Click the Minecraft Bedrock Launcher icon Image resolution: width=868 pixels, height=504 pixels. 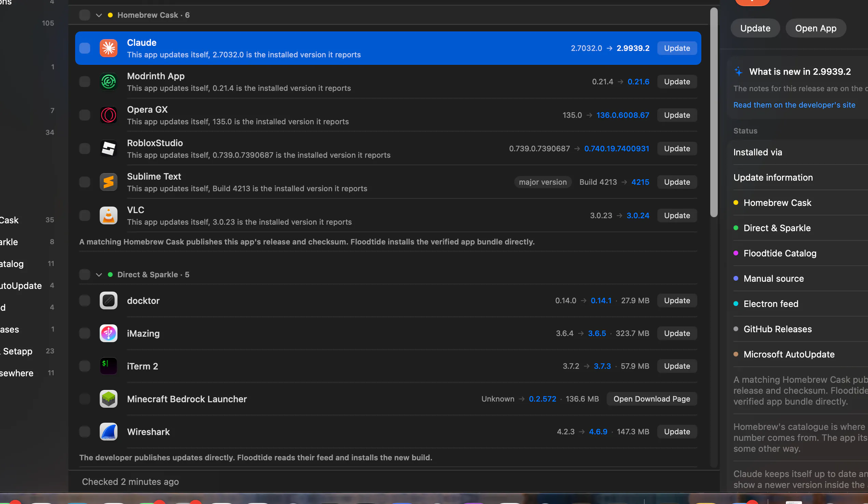[x=109, y=398]
